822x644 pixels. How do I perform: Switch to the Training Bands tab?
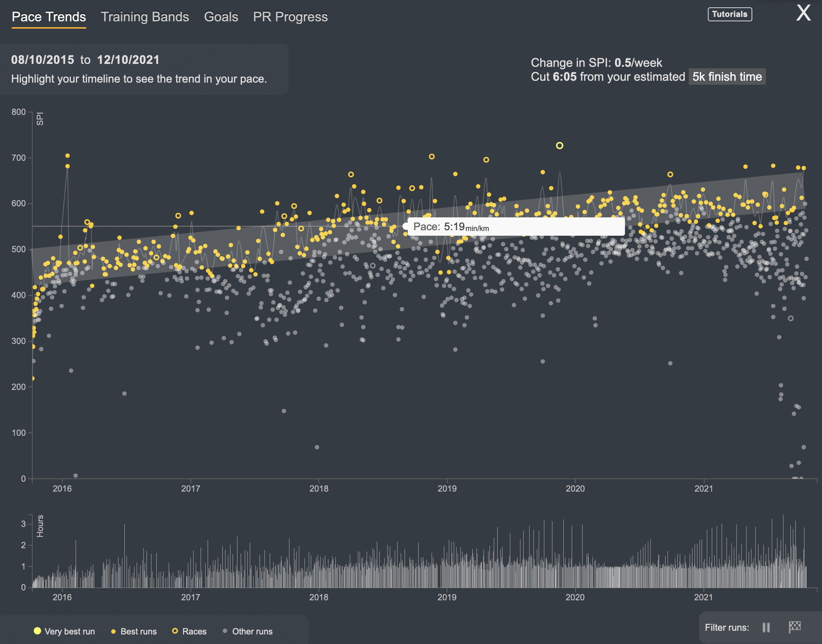145,17
